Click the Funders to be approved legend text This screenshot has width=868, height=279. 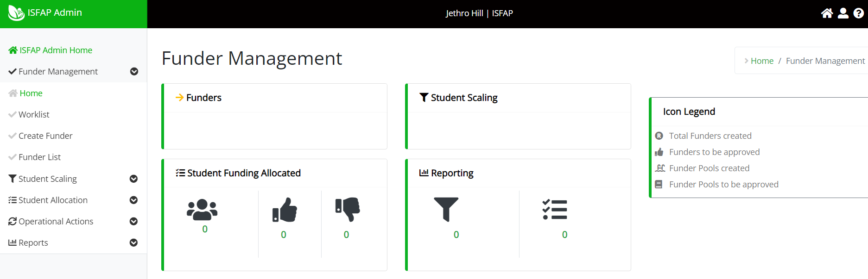[715, 152]
